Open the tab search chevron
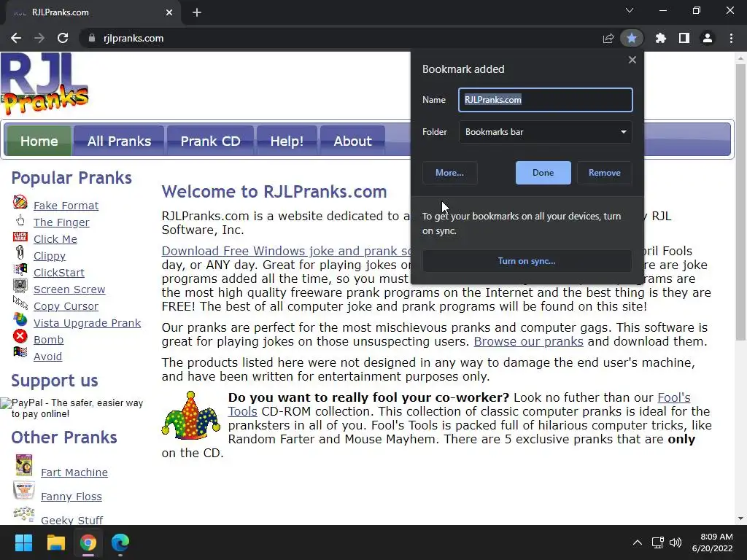The width and height of the screenshot is (747, 560). 630,10
